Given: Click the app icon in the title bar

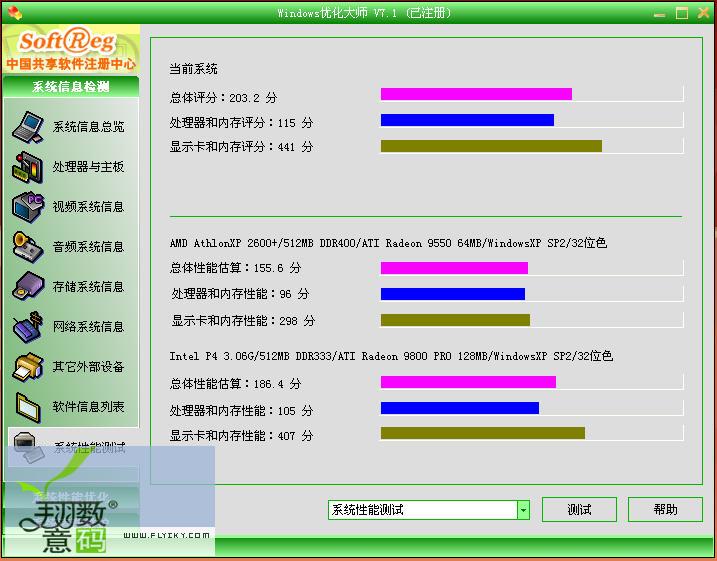Looking at the screenshot, I should pos(12,12).
